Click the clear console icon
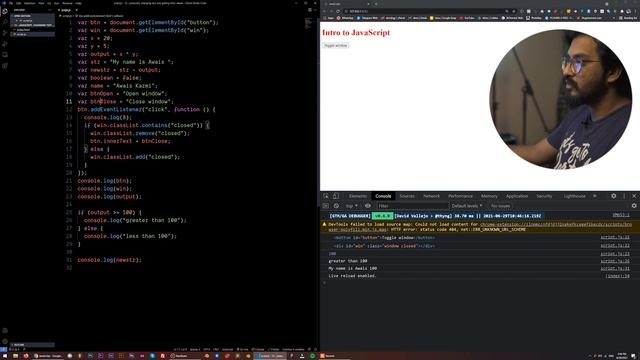640x360 pixels. point(336,206)
